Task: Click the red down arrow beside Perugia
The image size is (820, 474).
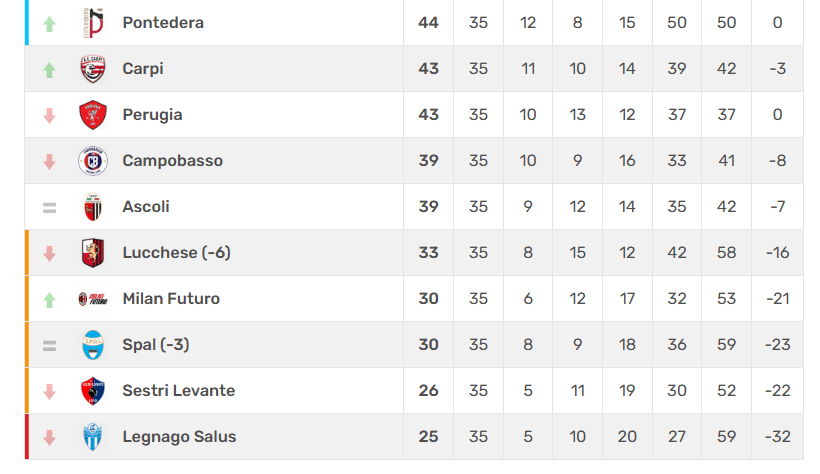Action: (49, 116)
